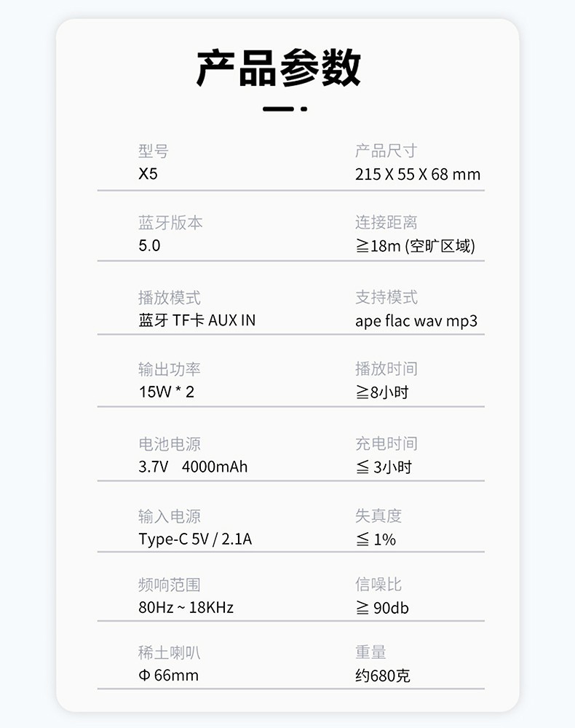The width and height of the screenshot is (575, 728).
Task: Click the X5 model value
Action: click(148, 175)
